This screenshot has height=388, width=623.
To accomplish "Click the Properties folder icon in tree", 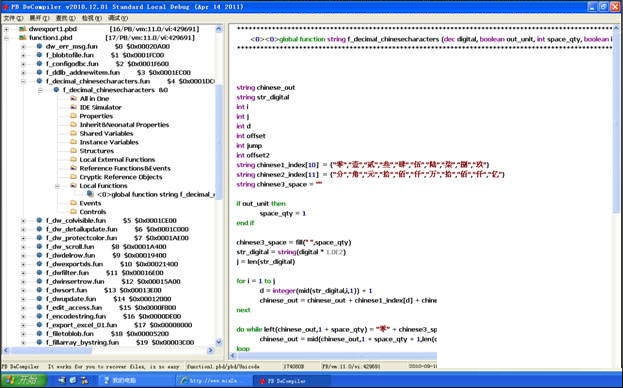I will [74, 116].
